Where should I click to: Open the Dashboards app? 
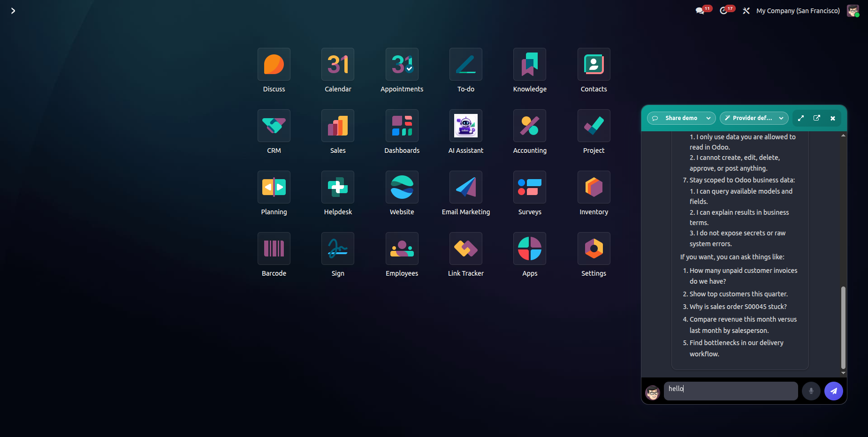pyautogui.click(x=402, y=126)
